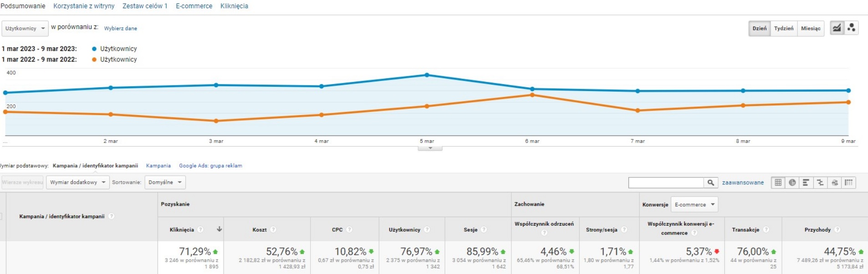Choose Kampania as primary dimension
This screenshot has width=868, height=274.
[x=158, y=166]
